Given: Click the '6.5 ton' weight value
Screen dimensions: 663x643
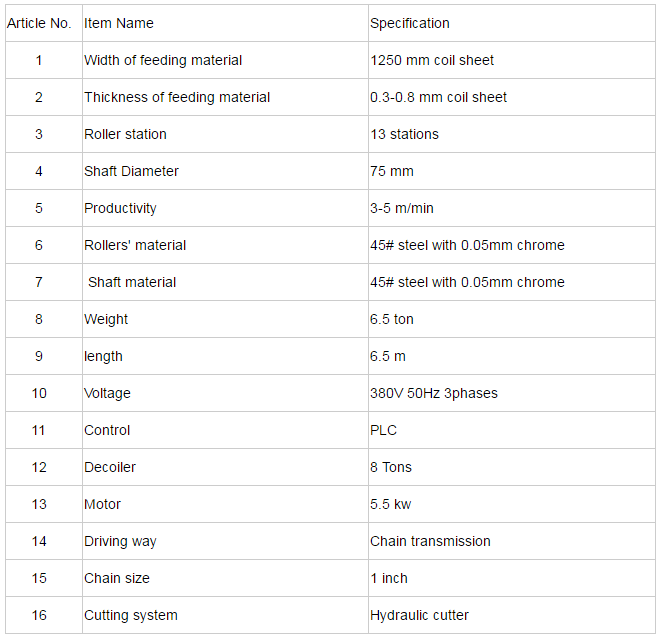Looking at the screenshot, I should pyautogui.click(x=392, y=319).
